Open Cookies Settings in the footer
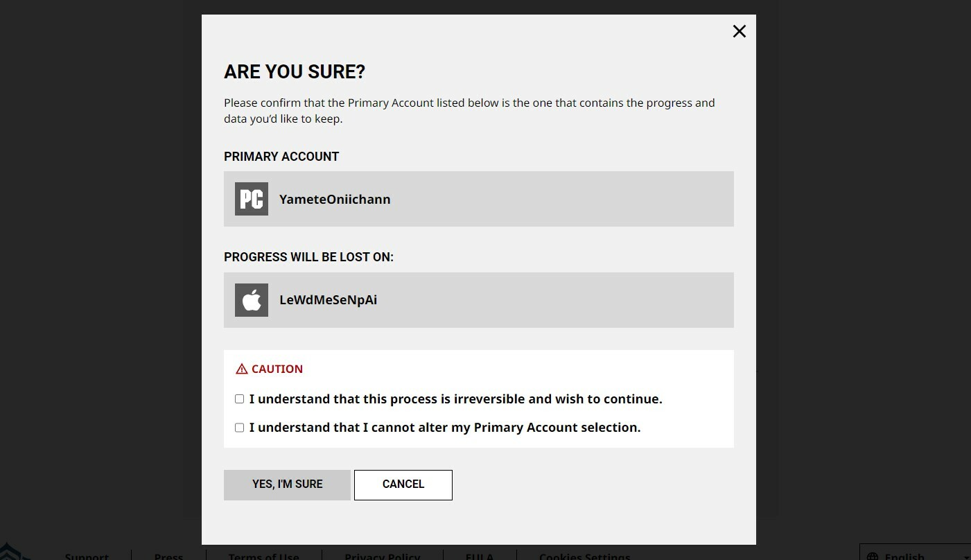Image resolution: width=971 pixels, height=560 pixels. pos(585,556)
